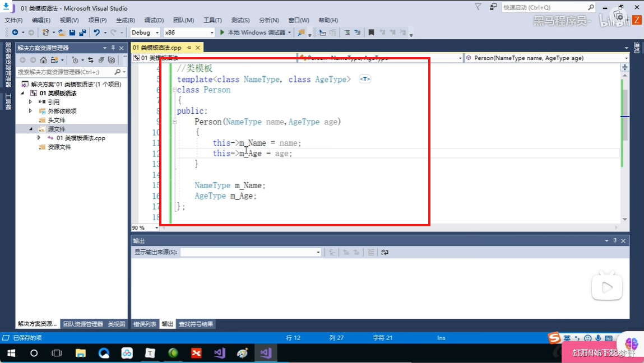The width and height of the screenshot is (644, 363).
Task: Click the Quick Launch search magnifier icon
Action: pos(591,7)
